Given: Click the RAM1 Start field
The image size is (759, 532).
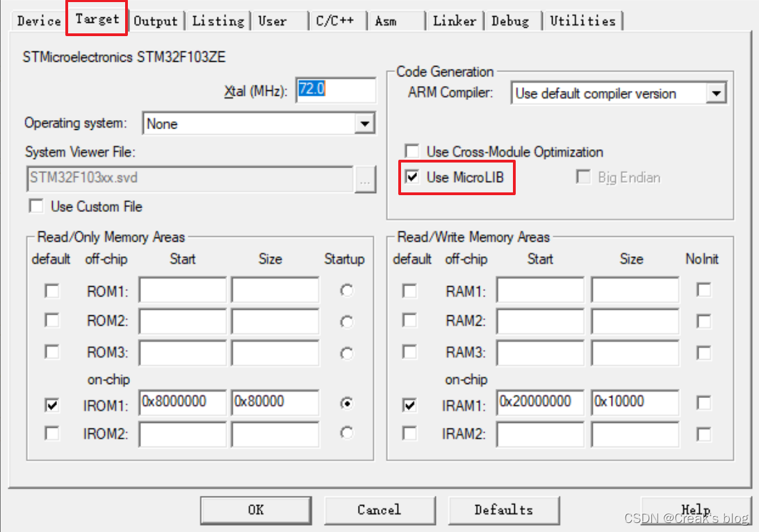Looking at the screenshot, I should click(540, 290).
